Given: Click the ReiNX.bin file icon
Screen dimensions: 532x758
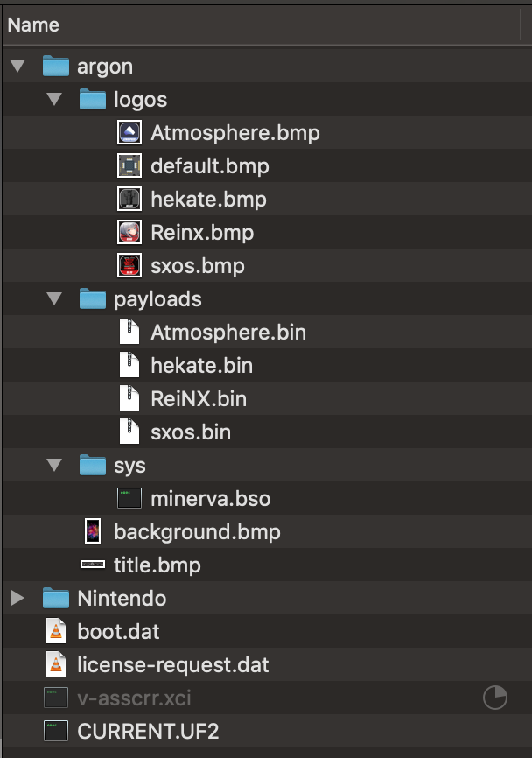Looking at the screenshot, I should (x=129, y=398).
